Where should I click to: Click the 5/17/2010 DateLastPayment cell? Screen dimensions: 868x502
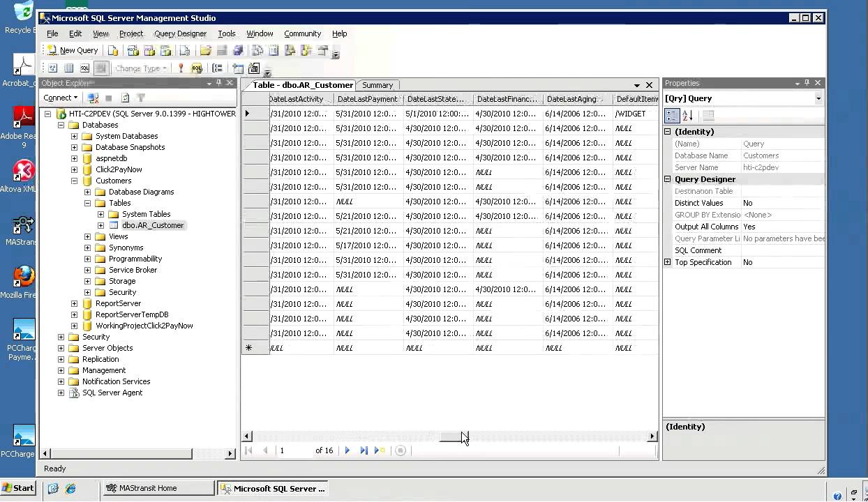(368, 245)
